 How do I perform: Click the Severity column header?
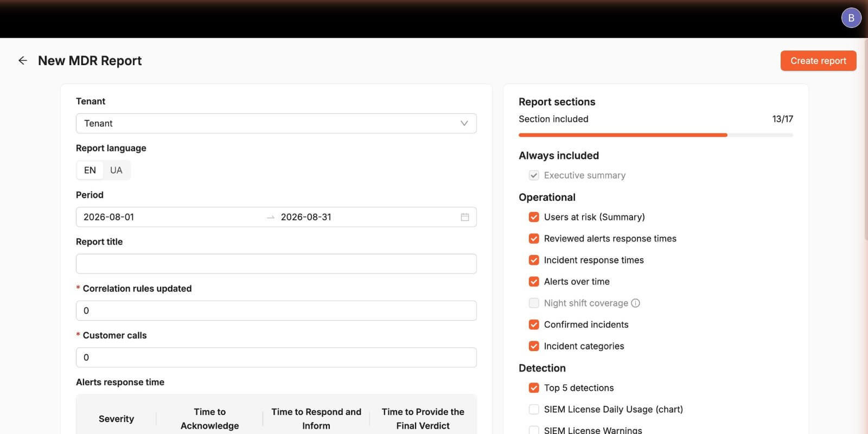click(116, 419)
